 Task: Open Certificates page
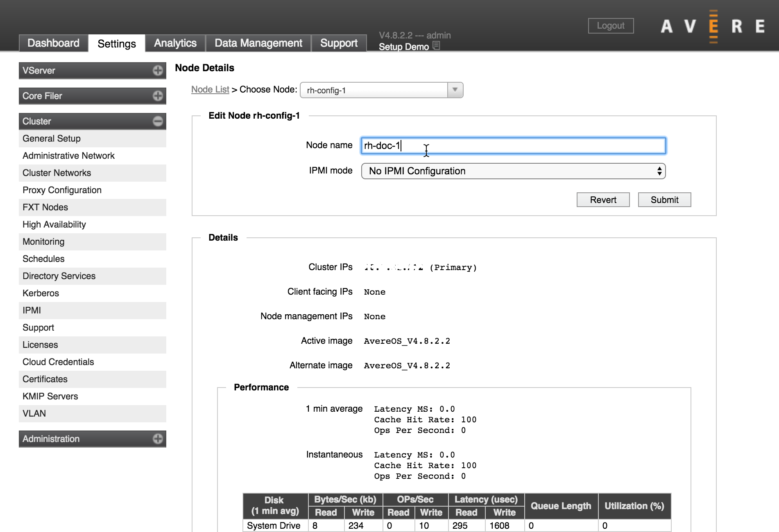[93, 379]
